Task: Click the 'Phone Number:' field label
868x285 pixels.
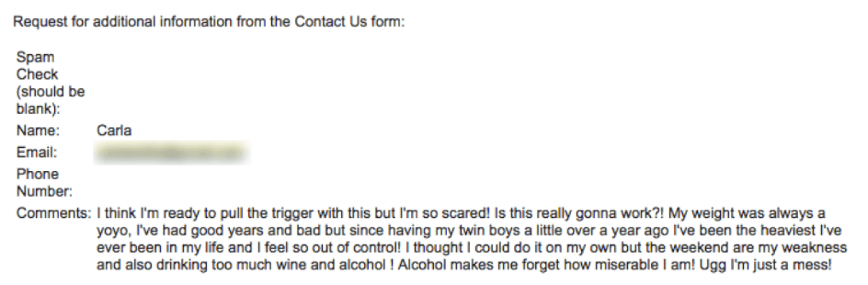Action: [x=45, y=183]
